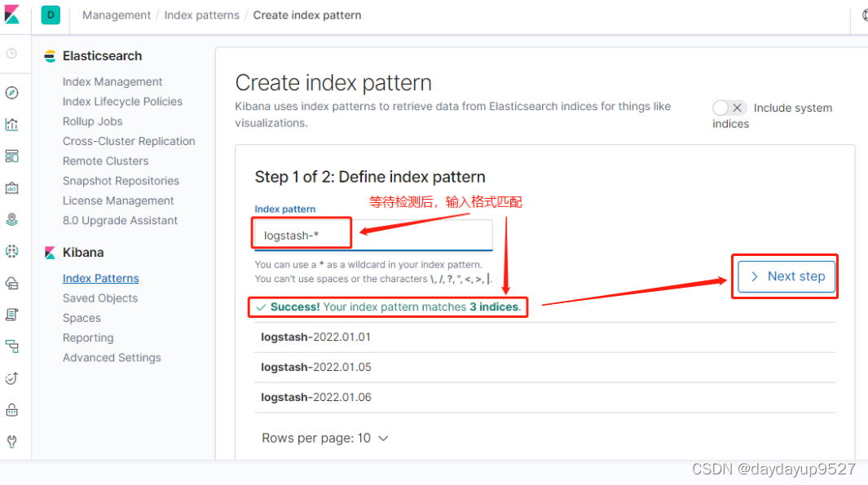Viewport: 868px width, 485px height.
Task: Select logstash-2022.01.01 index row
Action: (x=544, y=337)
